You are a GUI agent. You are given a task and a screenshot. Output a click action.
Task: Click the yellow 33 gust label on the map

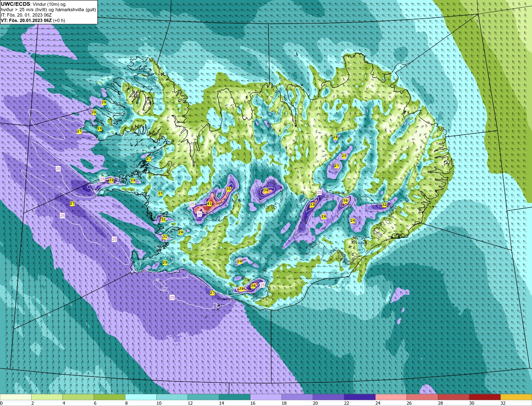[x=312, y=205]
